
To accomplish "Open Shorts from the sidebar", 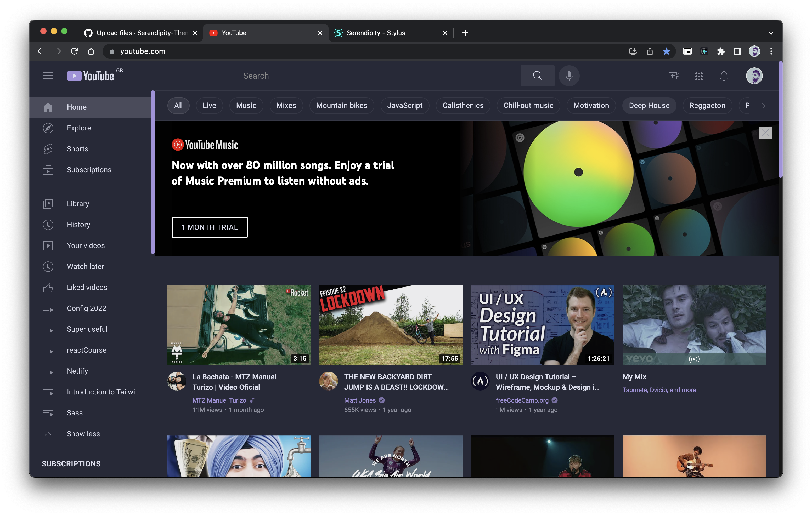I will click(x=77, y=149).
